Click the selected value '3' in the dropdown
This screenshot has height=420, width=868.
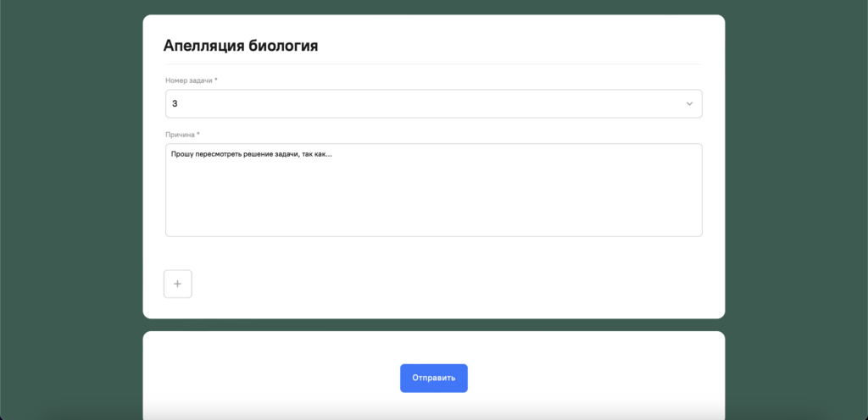pos(175,104)
